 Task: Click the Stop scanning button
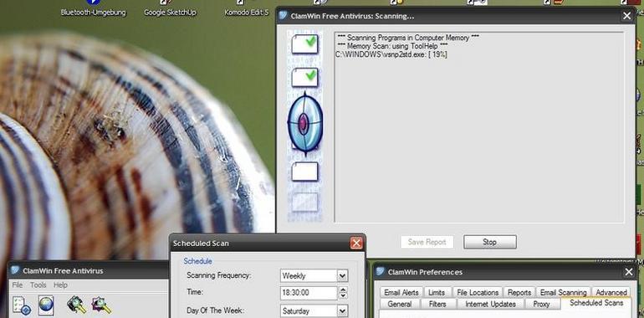point(489,242)
